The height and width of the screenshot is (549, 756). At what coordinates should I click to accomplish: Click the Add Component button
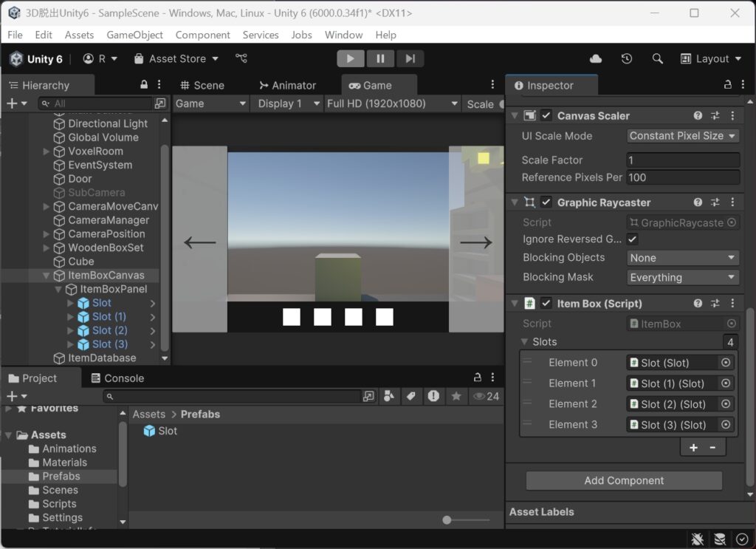pos(624,480)
